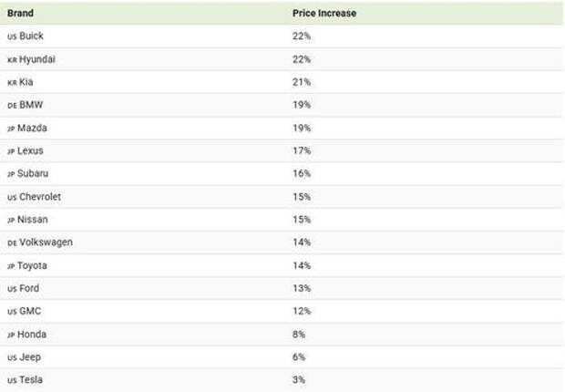
Task: Select the Subaru row
Action: pyautogui.click(x=34, y=173)
